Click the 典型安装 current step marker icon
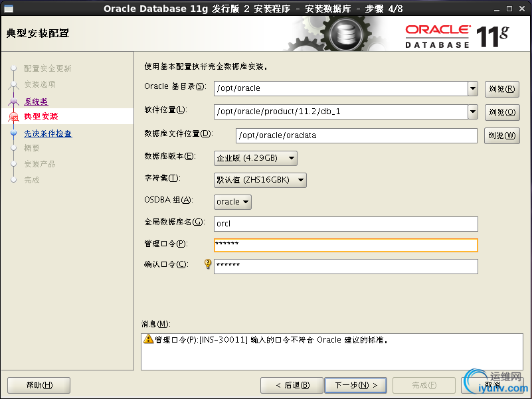The height and width of the screenshot is (399, 532). [x=14, y=117]
